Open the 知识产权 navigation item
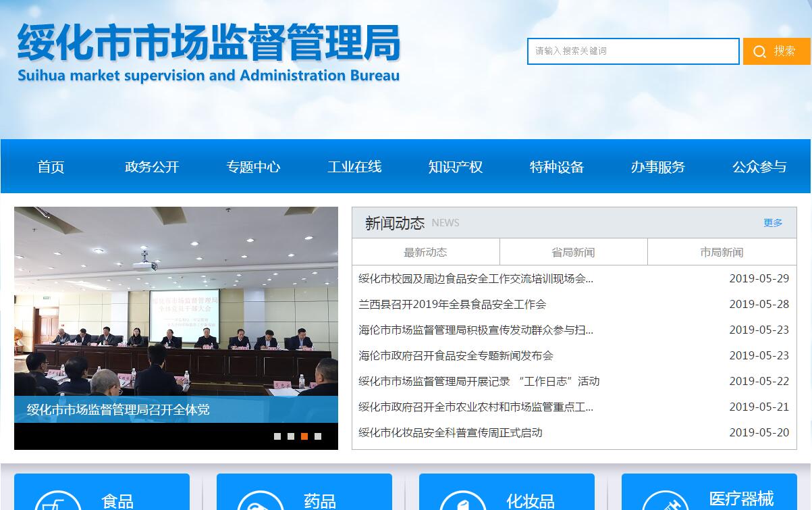 [456, 167]
